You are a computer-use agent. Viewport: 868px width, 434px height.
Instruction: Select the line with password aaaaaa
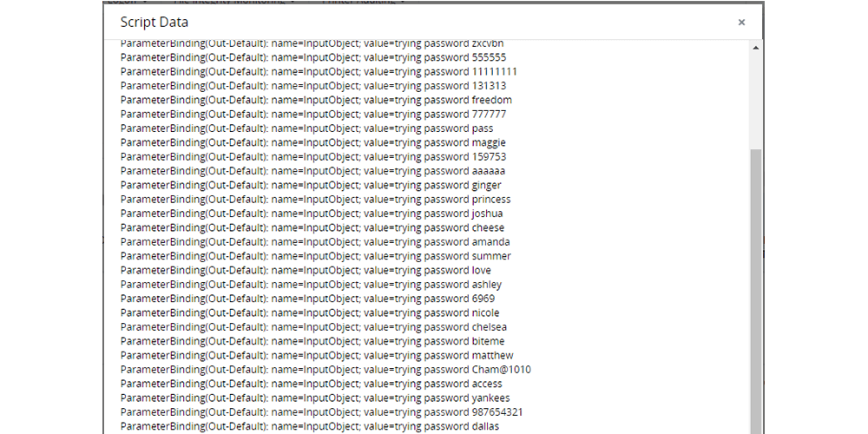tap(312, 171)
